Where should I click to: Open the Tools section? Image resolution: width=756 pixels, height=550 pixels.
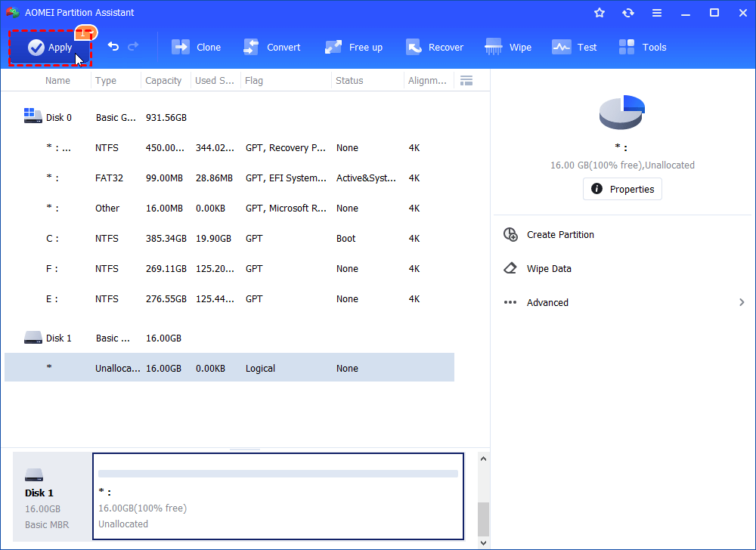tap(642, 47)
